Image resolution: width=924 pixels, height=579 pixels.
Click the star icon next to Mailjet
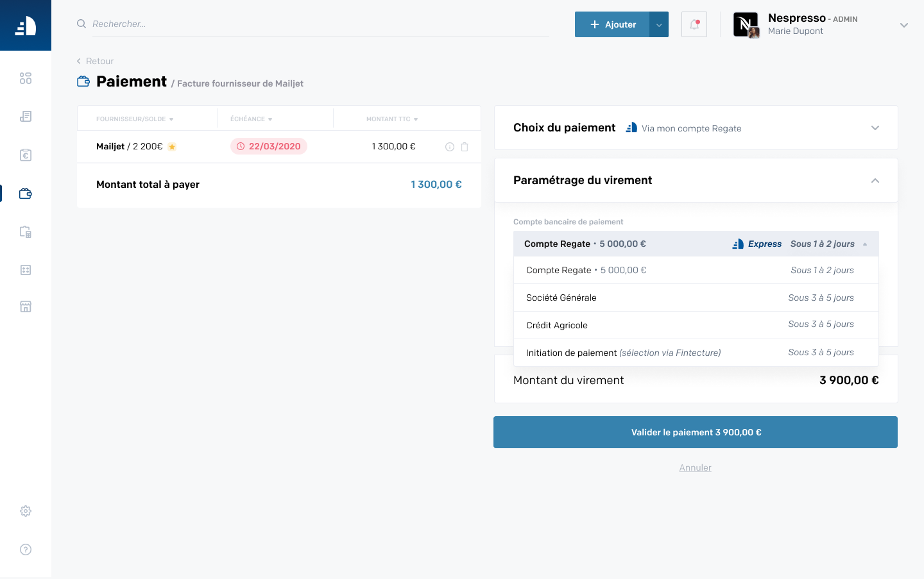tap(172, 147)
